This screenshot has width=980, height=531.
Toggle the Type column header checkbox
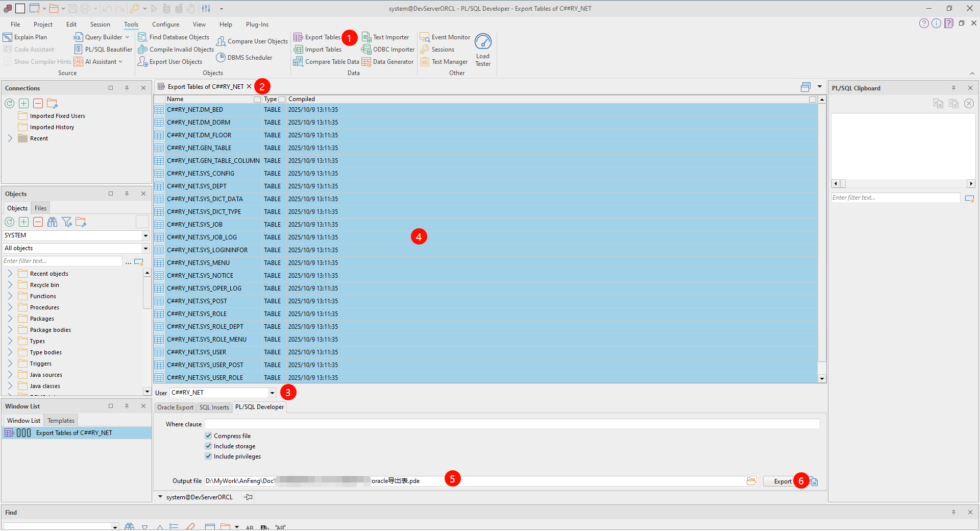click(282, 100)
